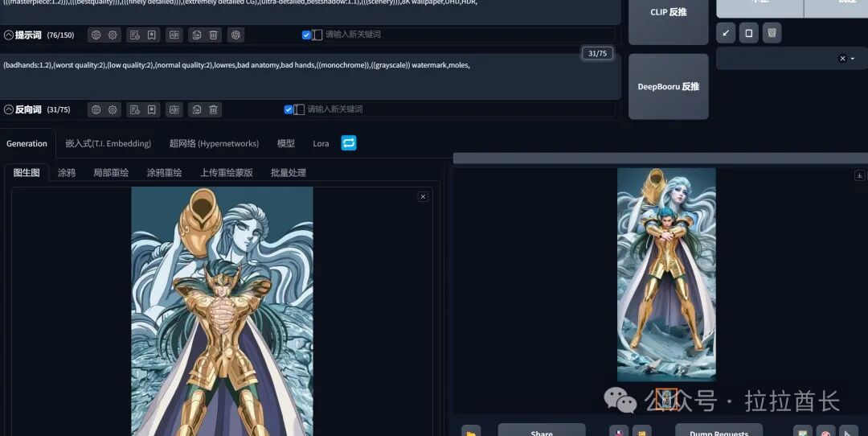Switch to the 嵌入式(T.I. Embedding) tab

[x=108, y=143]
